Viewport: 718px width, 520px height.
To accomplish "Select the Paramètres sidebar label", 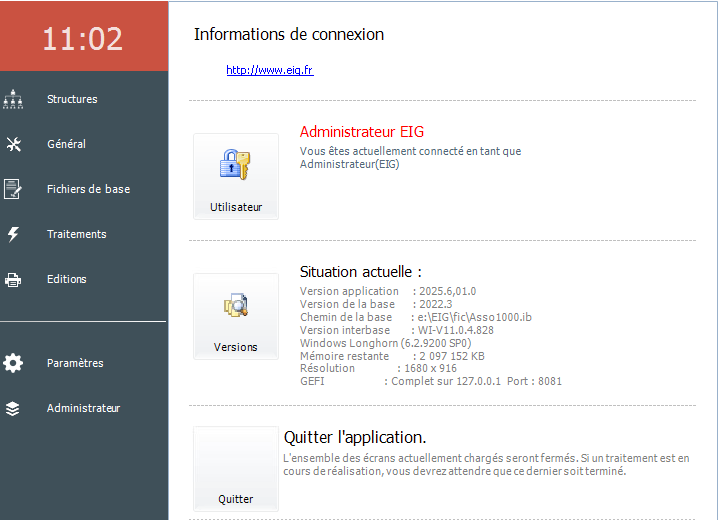I will 75,363.
